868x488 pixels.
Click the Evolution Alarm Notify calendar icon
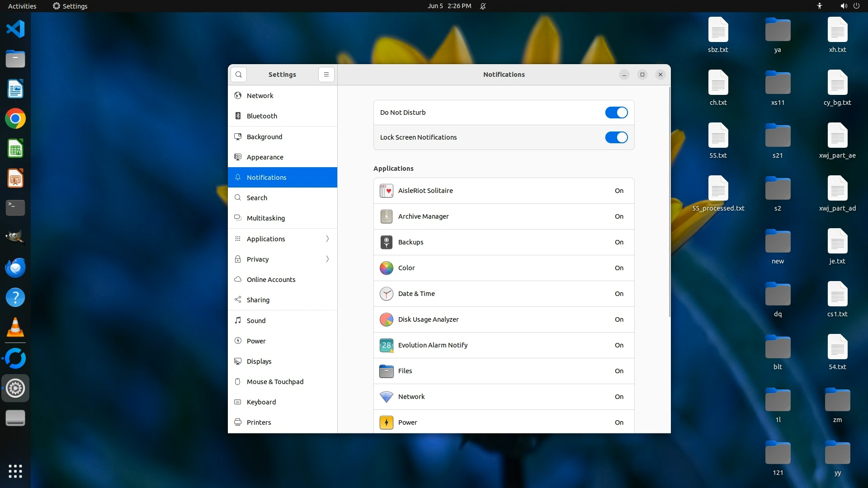(x=386, y=345)
